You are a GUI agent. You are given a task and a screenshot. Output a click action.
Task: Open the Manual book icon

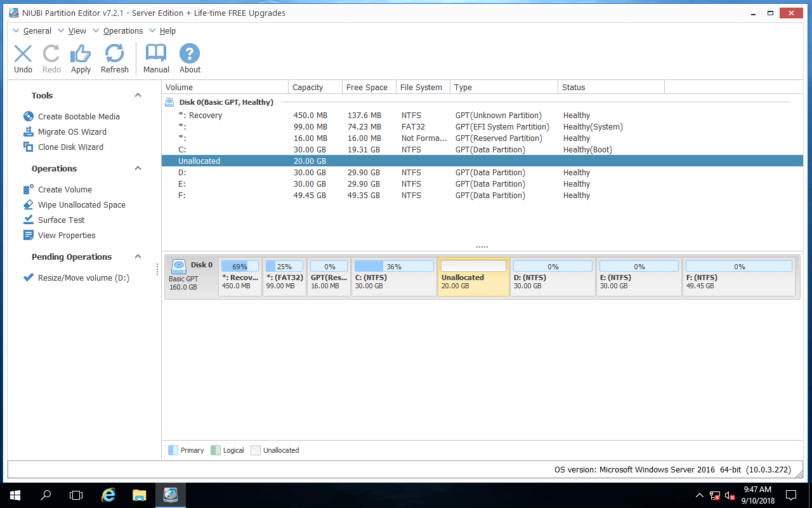(156, 54)
